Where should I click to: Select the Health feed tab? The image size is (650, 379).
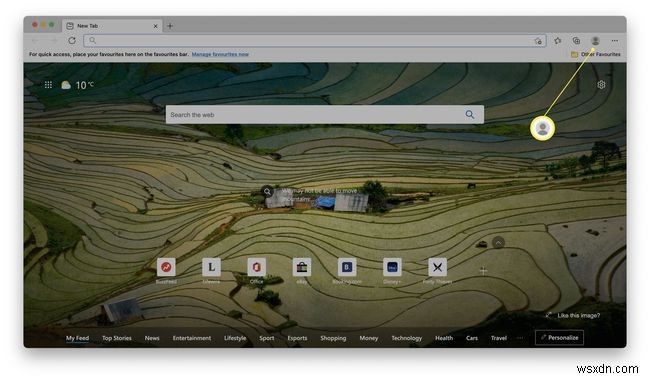click(x=444, y=338)
